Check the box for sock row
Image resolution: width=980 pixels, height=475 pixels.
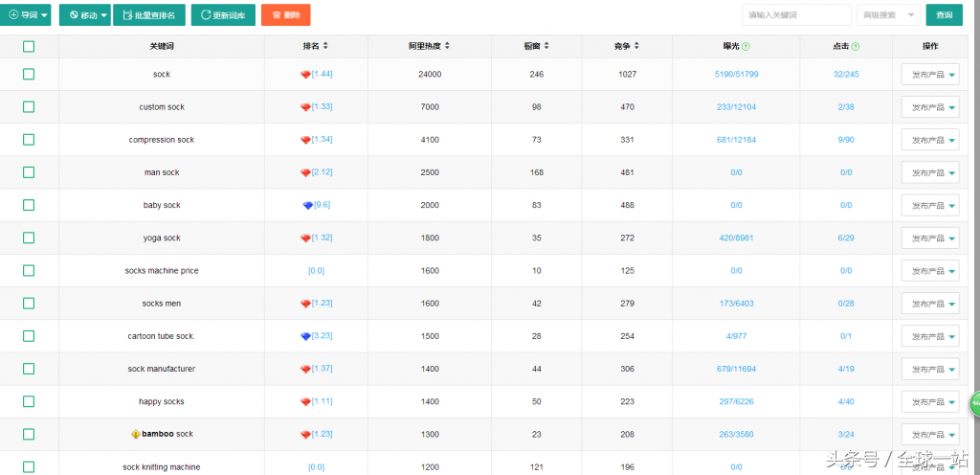[x=29, y=75]
